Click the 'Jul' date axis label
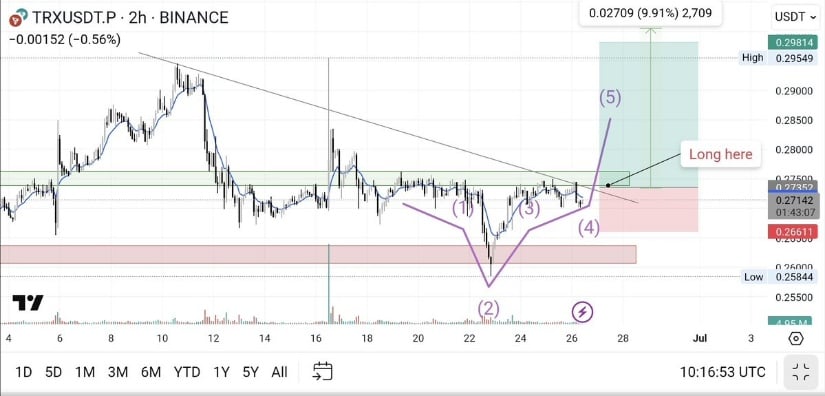Image resolution: width=825 pixels, height=396 pixels. coord(699,338)
